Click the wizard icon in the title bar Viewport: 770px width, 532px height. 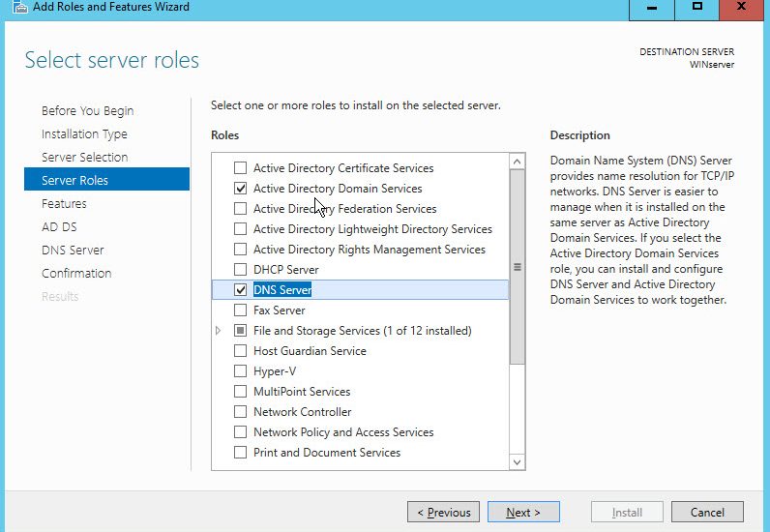[x=19, y=7]
